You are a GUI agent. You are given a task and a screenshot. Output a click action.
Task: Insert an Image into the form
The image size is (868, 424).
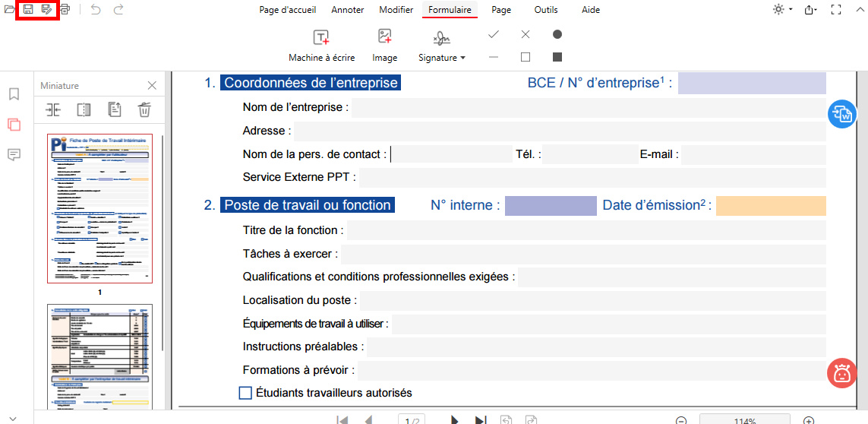point(385,46)
